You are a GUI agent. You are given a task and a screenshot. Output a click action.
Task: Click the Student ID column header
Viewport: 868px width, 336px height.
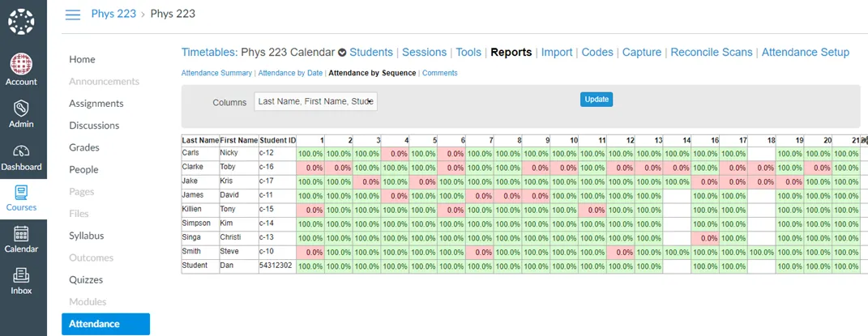[277, 140]
